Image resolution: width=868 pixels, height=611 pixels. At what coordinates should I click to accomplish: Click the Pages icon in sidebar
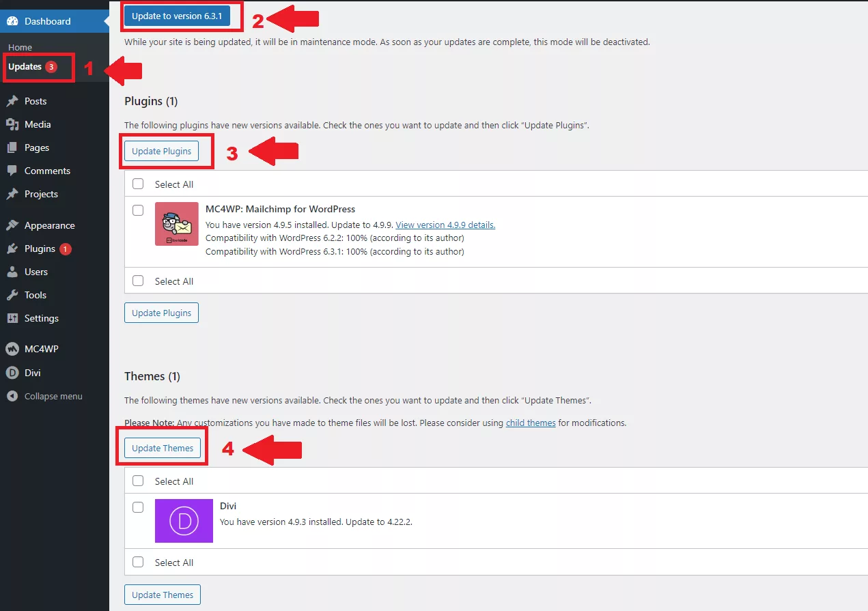[x=12, y=147]
